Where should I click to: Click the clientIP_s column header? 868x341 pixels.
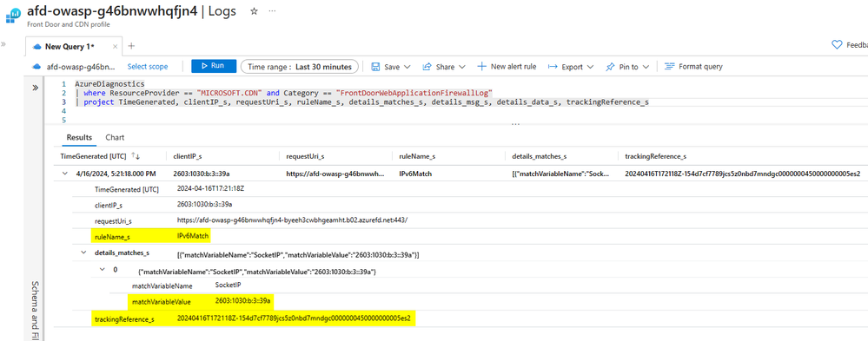coord(189,157)
